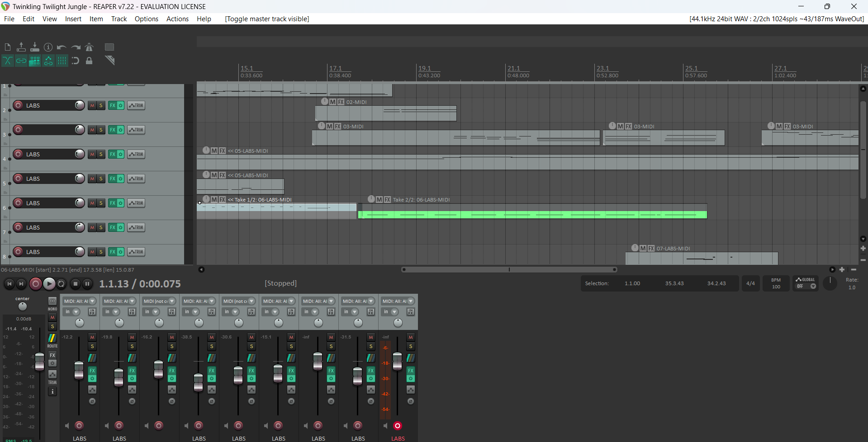Toggle the transport repeat loop button
The height and width of the screenshot is (442, 868).
click(x=62, y=284)
